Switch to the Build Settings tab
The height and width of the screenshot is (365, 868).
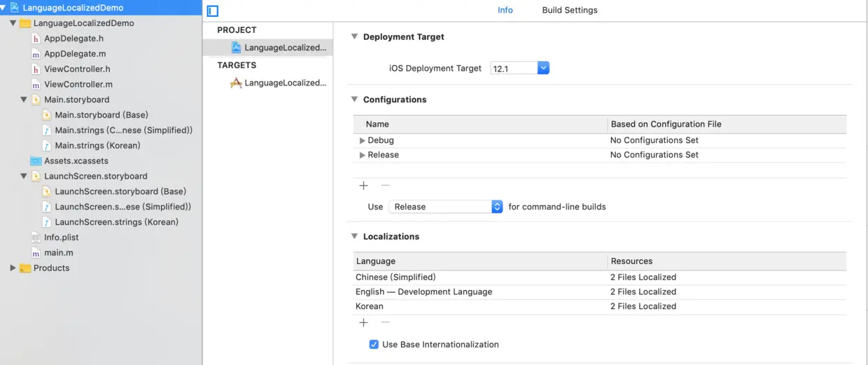[x=569, y=11]
